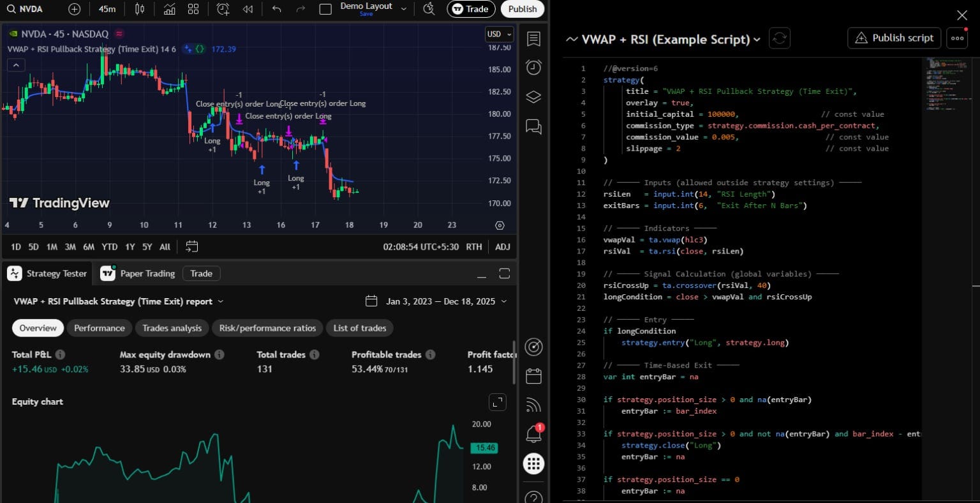Open quick search lightning magnifier icon
Image resolution: width=980 pixels, height=503 pixels.
[429, 9]
